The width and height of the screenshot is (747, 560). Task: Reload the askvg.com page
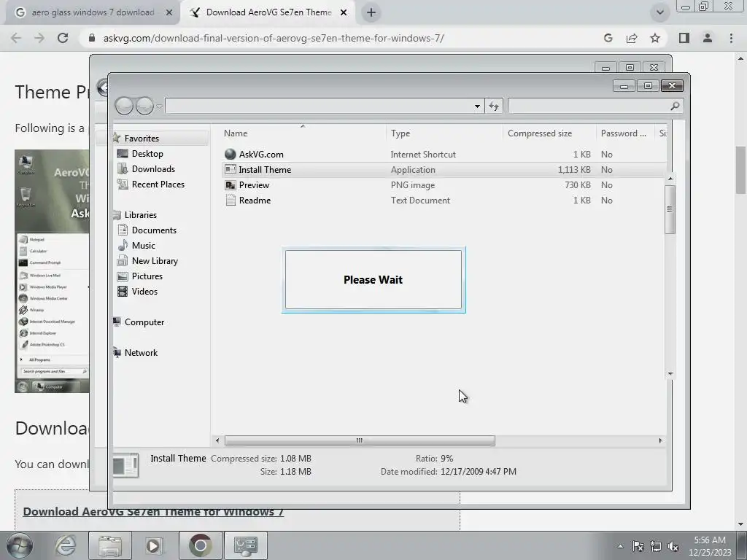63,38
